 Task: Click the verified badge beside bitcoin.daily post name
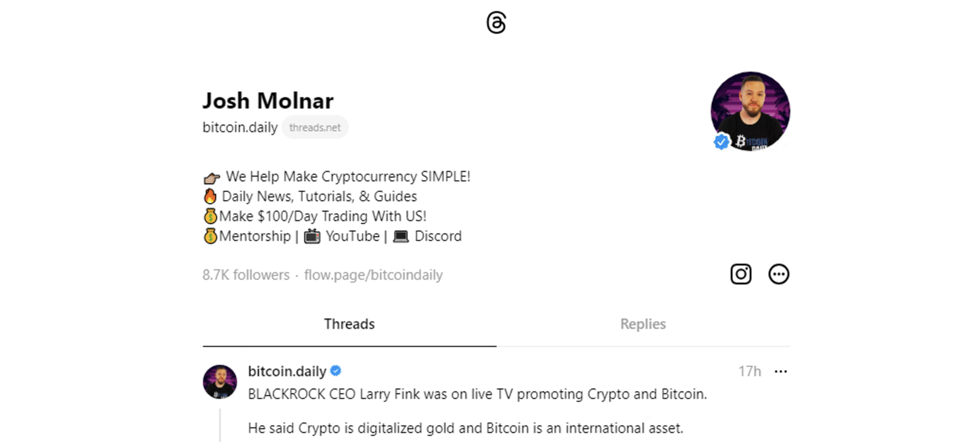pyautogui.click(x=336, y=371)
